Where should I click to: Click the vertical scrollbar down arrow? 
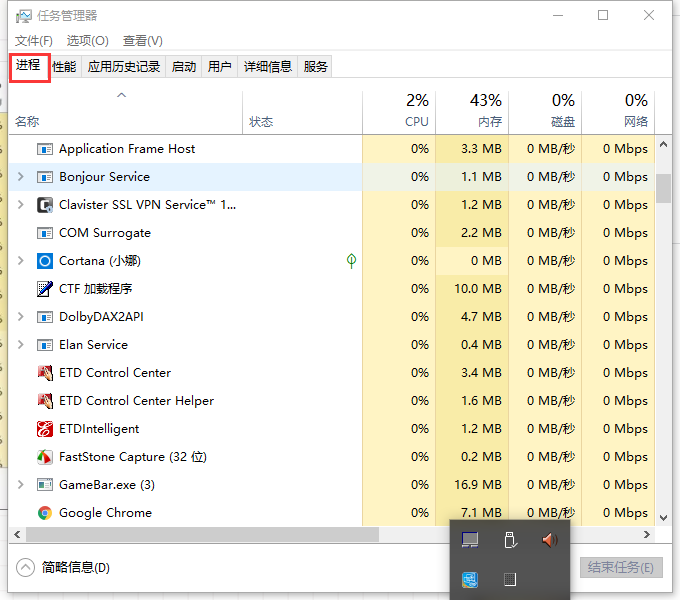663,518
